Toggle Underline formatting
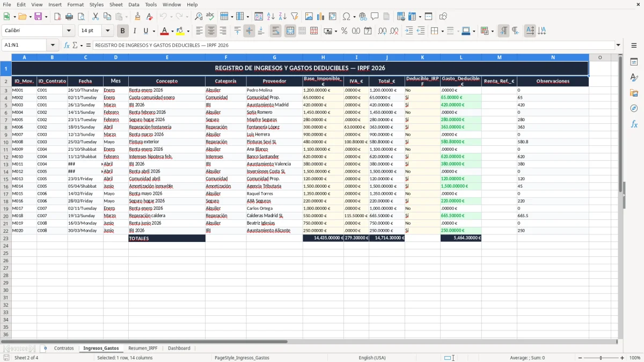Viewport: 644px width, 362px height. [146, 31]
